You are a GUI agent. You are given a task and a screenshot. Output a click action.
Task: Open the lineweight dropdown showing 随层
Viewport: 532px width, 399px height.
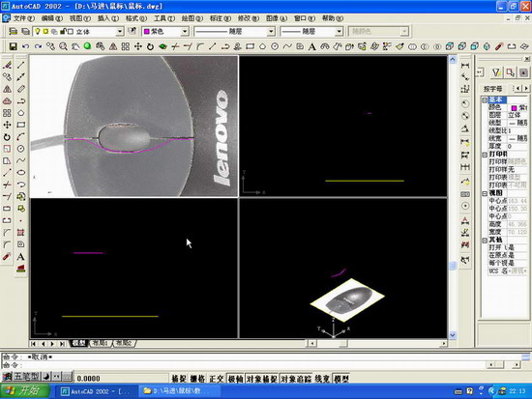339,32
